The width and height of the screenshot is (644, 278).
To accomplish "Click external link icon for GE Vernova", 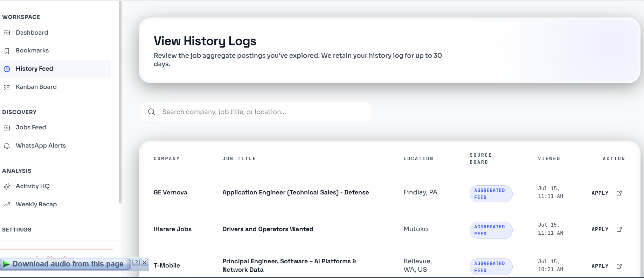I will coord(619,193).
